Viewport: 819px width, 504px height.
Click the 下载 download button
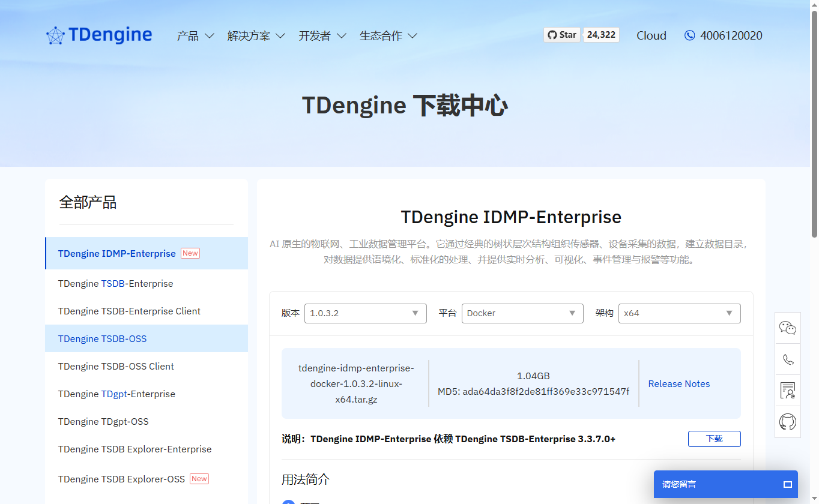[715, 439]
